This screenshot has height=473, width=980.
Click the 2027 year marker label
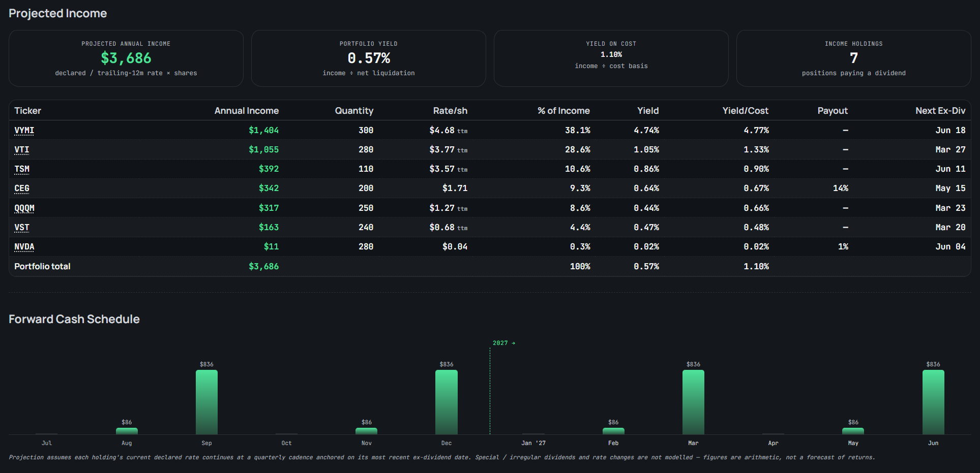(x=504, y=343)
